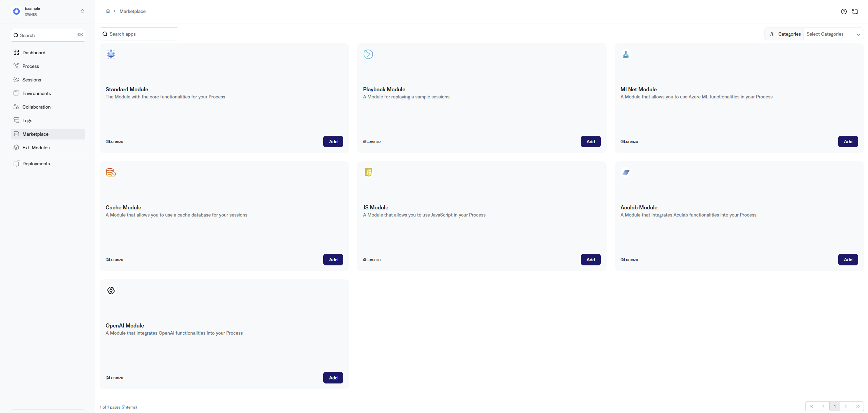Click the Select Categories chevron arrow
Viewport: 868px width, 413px height.
pos(858,34)
